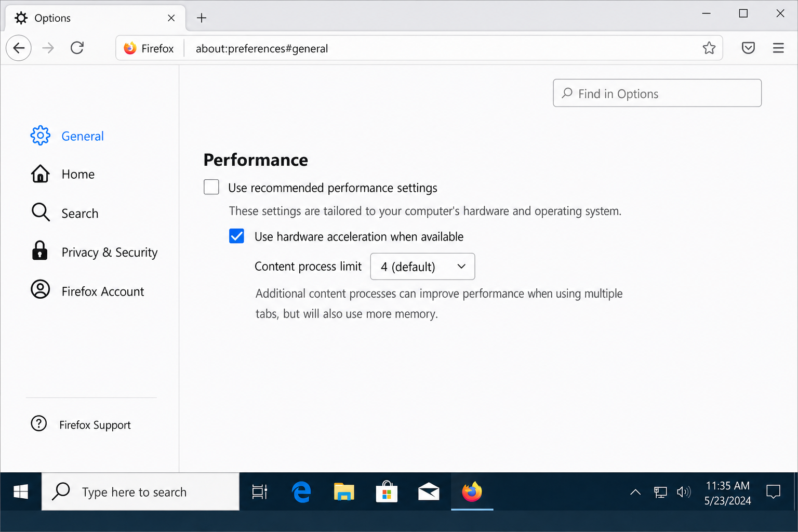The width and height of the screenshot is (798, 532).
Task: Click the taskbar 'Type here to search' box
Action: coord(140,491)
